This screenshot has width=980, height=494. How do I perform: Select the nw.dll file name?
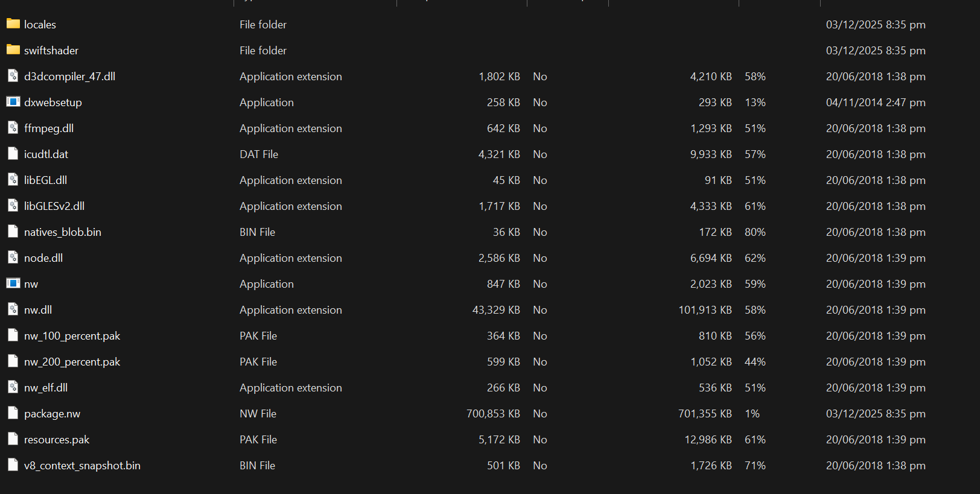[38, 310]
